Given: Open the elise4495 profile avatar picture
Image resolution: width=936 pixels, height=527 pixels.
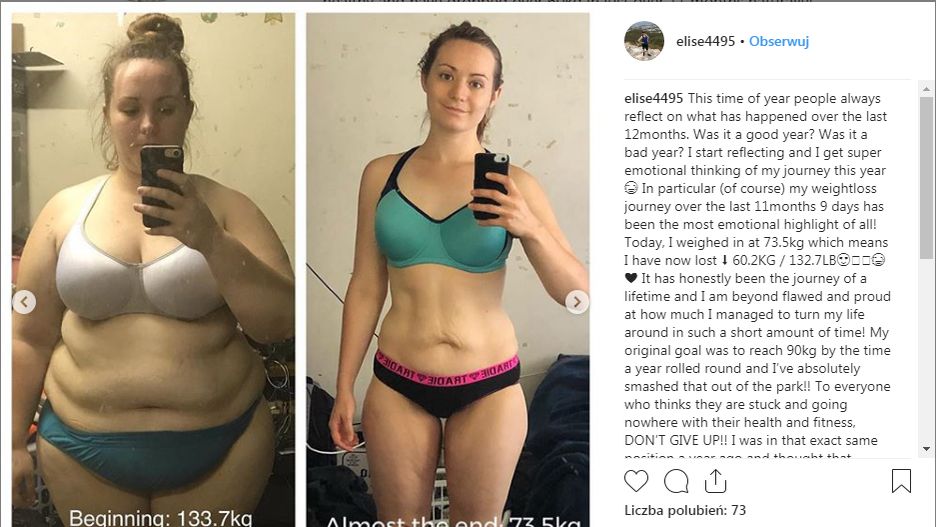Looking at the screenshot, I should coord(644,41).
